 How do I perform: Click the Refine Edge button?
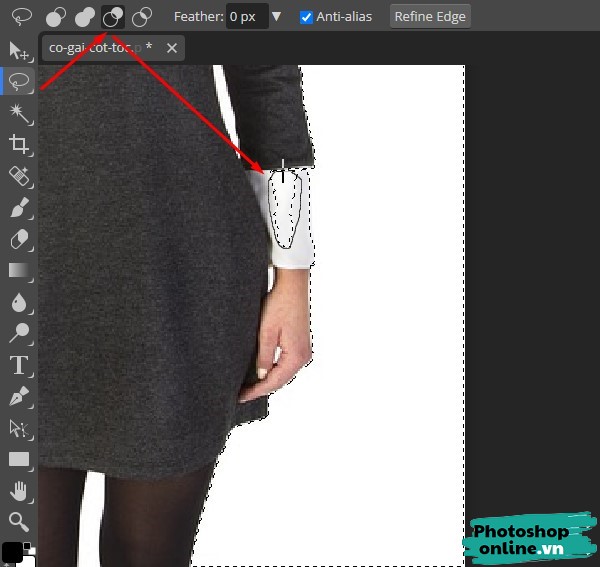pos(429,17)
